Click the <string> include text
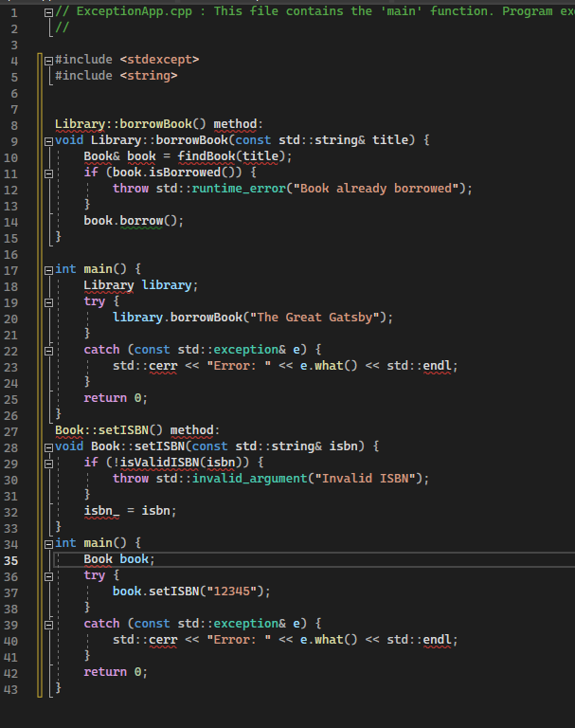 [149, 76]
